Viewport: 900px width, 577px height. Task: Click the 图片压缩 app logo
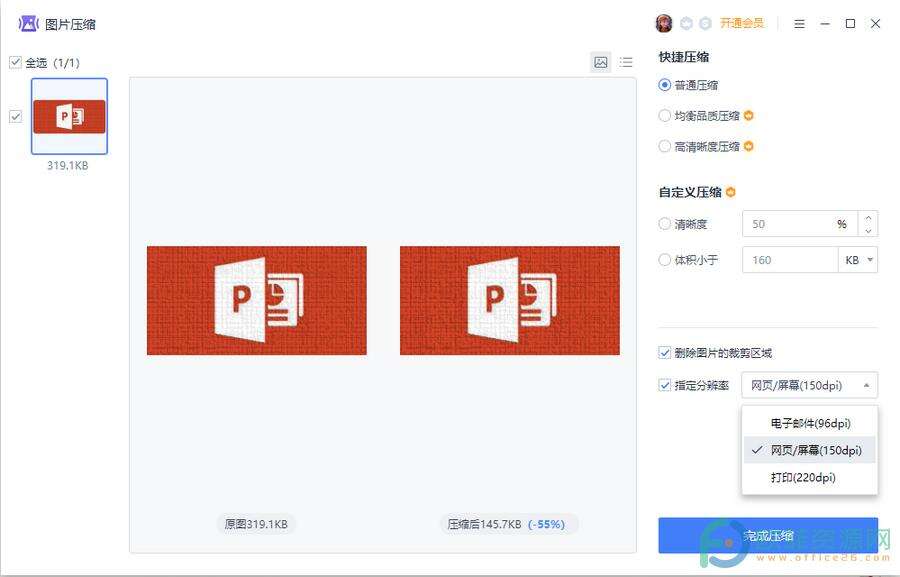(28, 24)
